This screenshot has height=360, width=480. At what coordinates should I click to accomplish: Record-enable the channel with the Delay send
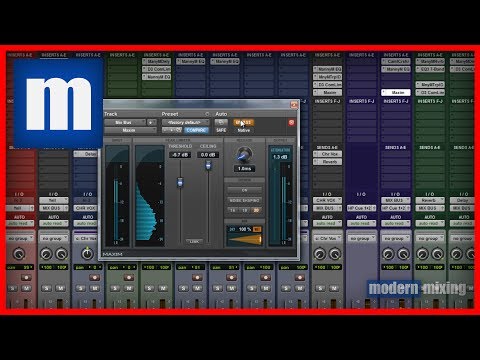click(x=94, y=277)
